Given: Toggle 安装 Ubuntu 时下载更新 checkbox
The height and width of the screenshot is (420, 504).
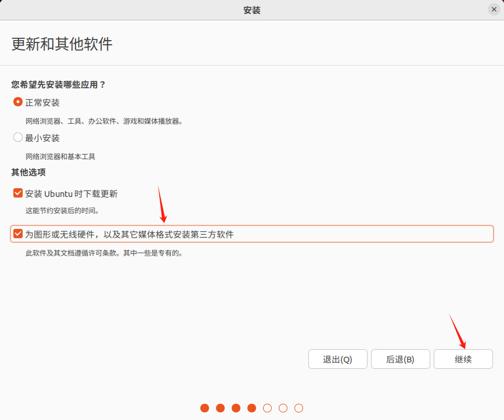Looking at the screenshot, I should click(18, 193).
